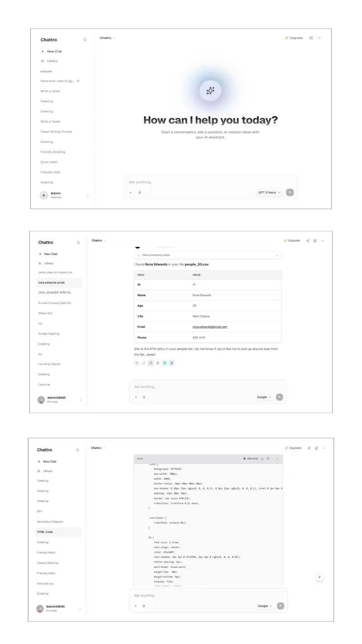Click the search icon in the bottom window sidebar
This screenshot has width=362, height=644.
pyautogui.click(x=77, y=450)
